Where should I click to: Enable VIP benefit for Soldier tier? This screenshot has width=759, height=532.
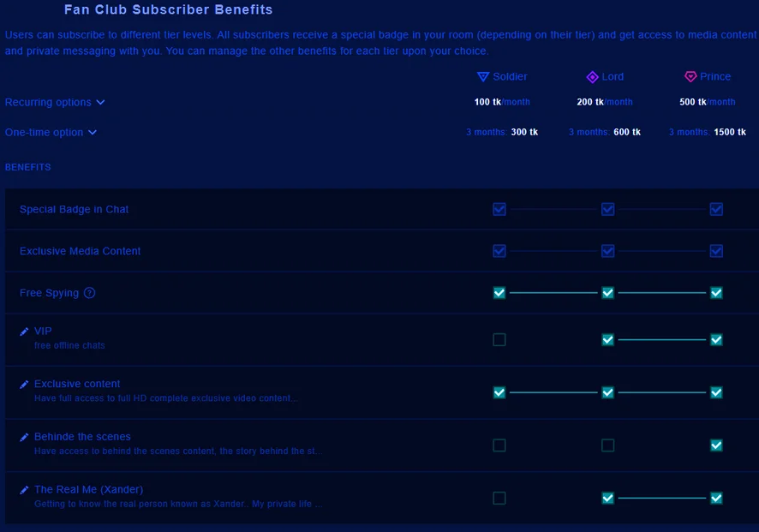[499, 340]
